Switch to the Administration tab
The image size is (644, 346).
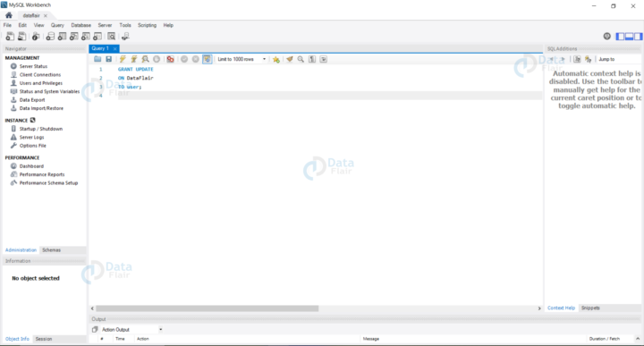[21, 250]
